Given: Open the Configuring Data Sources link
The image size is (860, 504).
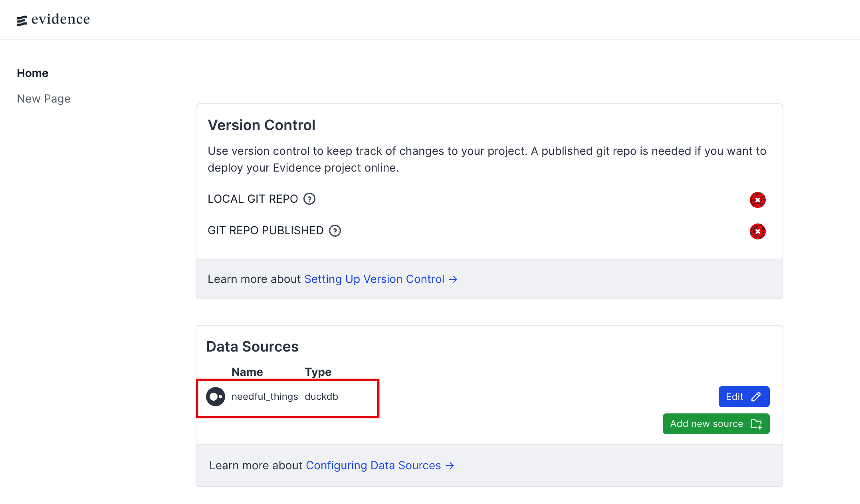Looking at the screenshot, I should tap(373, 465).
